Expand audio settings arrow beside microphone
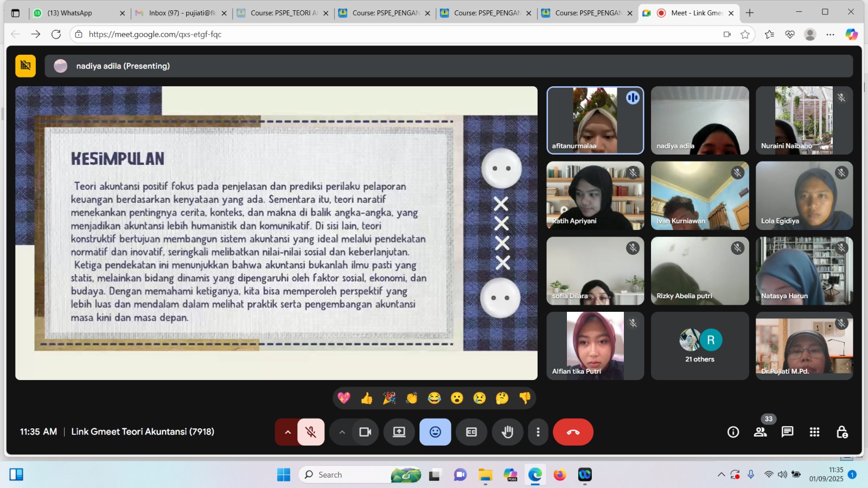The image size is (868, 488). pos(288,432)
